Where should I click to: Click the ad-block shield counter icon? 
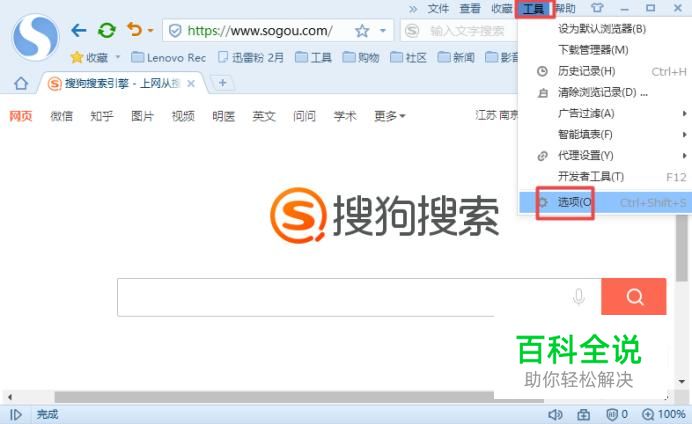[x=617, y=414]
